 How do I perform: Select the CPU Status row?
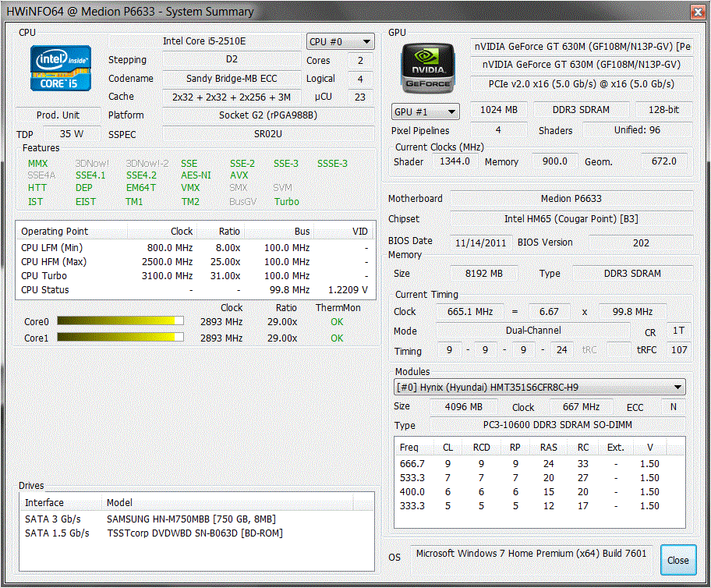tap(196, 290)
